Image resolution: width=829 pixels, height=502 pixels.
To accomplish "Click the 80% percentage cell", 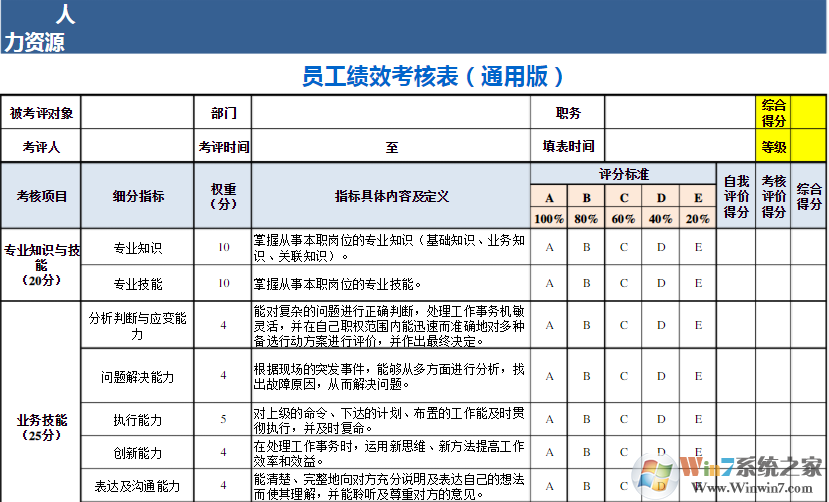I will point(586,218).
